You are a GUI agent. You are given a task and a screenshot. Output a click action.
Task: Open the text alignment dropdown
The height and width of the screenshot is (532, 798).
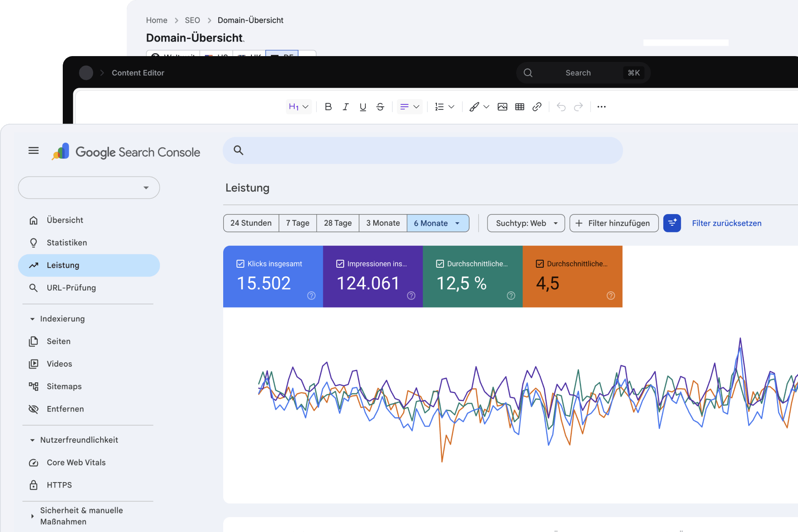410,107
